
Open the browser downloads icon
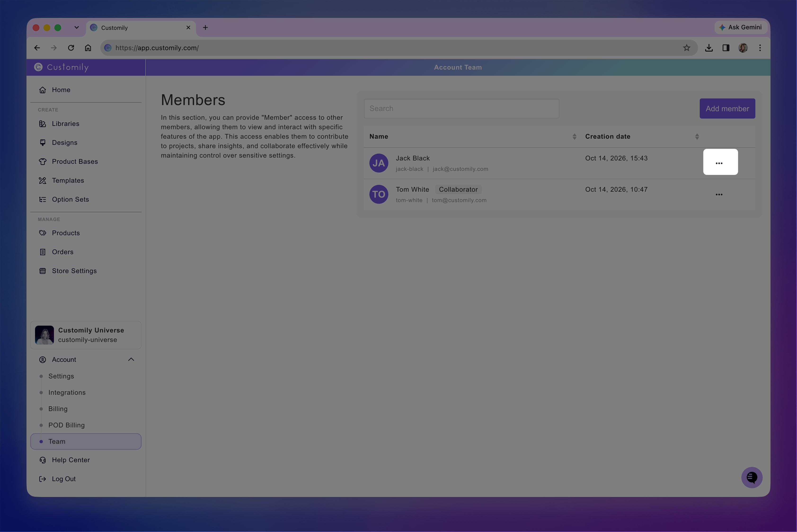[x=709, y=48]
